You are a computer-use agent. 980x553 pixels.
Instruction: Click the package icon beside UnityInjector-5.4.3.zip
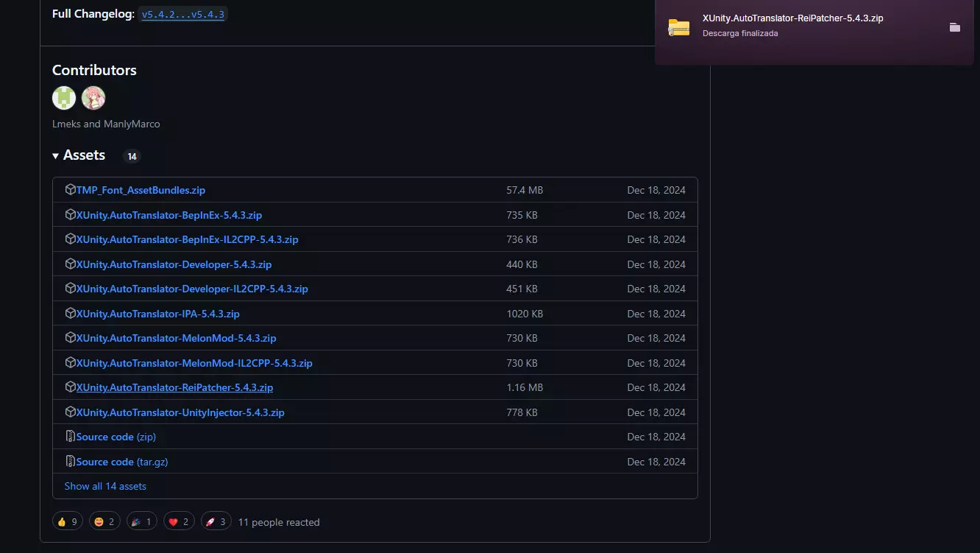pos(71,412)
